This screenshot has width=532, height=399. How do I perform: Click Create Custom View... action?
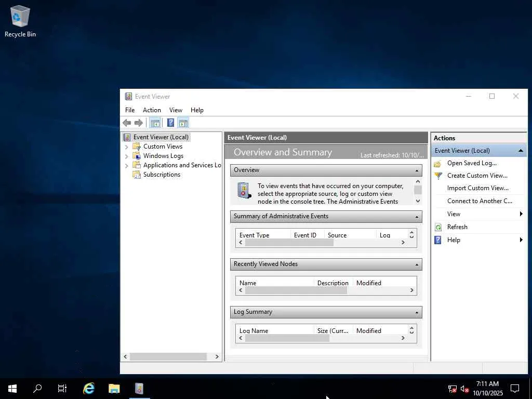coord(477,176)
